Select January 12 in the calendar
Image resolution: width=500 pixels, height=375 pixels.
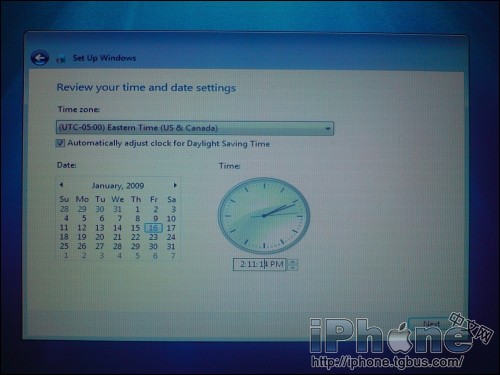pyautogui.click(x=82, y=228)
